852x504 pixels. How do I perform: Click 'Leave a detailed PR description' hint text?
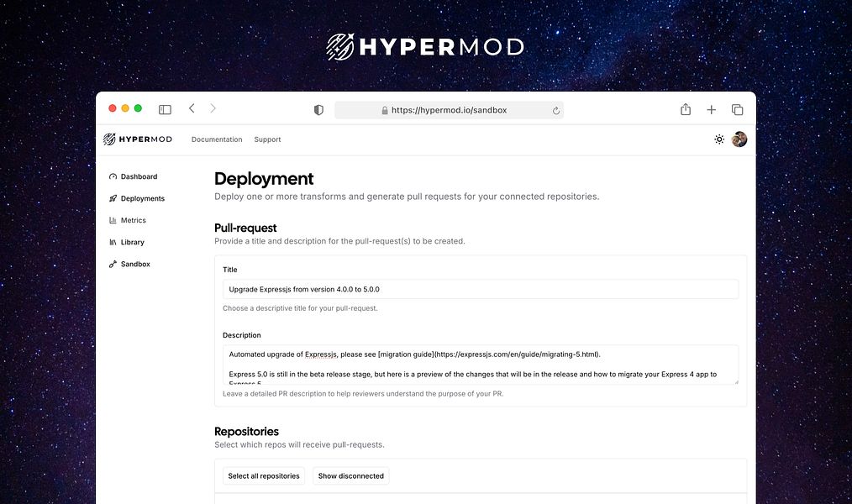363,394
